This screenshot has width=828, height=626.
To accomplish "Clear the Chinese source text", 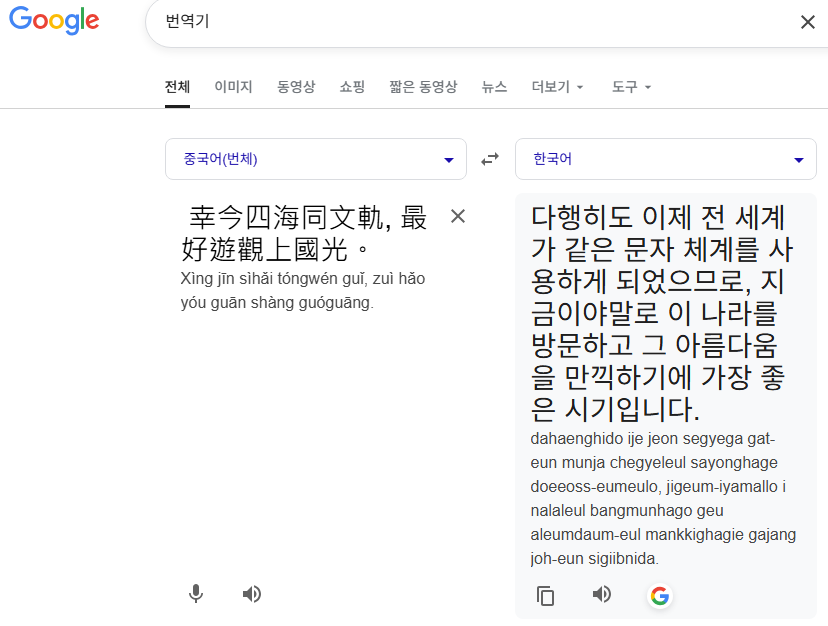I will click(458, 216).
